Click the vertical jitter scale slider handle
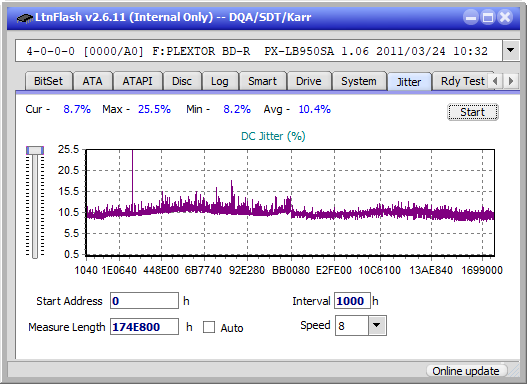The height and width of the screenshot is (384, 527). click(x=35, y=150)
